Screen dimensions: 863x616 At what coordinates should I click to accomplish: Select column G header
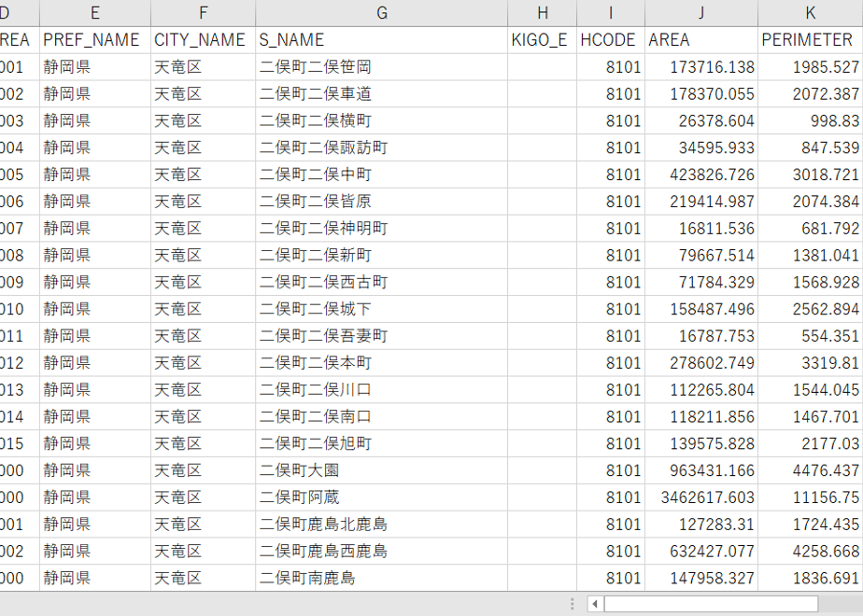coord(381,13)
